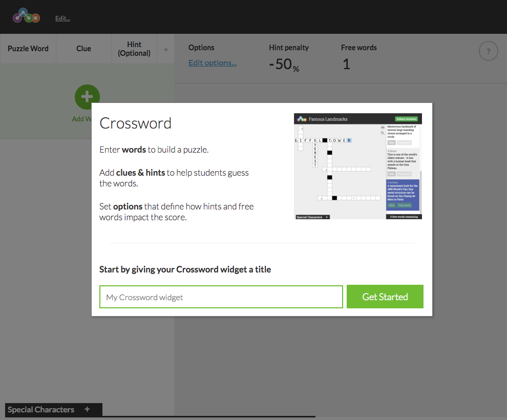The width and height of the screenshot is (507, 420).
Task: Click the Options label above Edit options
Action: pos(201,48)
